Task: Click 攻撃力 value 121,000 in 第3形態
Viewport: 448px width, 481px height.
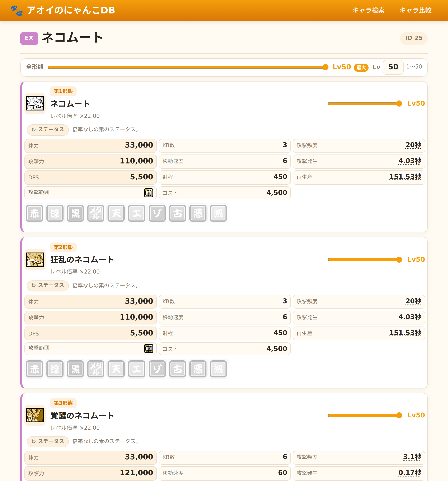Action: pos(137,473)
